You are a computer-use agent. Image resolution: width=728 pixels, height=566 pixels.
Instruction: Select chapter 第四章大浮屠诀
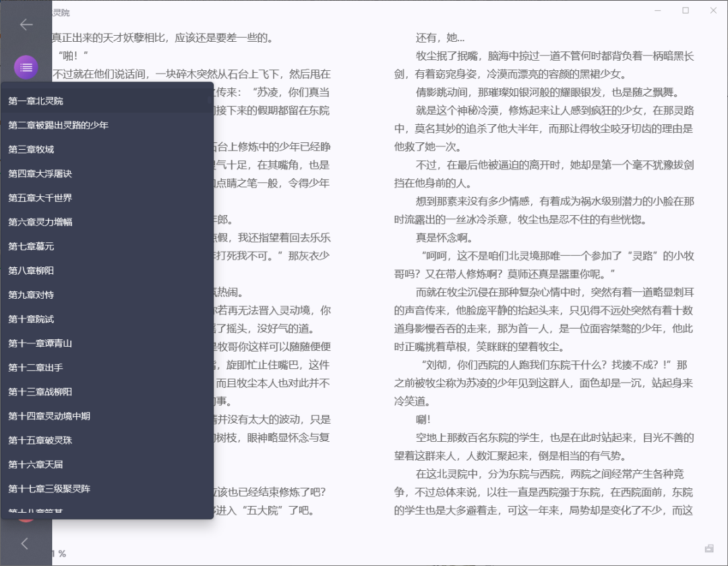coord(107,173)
